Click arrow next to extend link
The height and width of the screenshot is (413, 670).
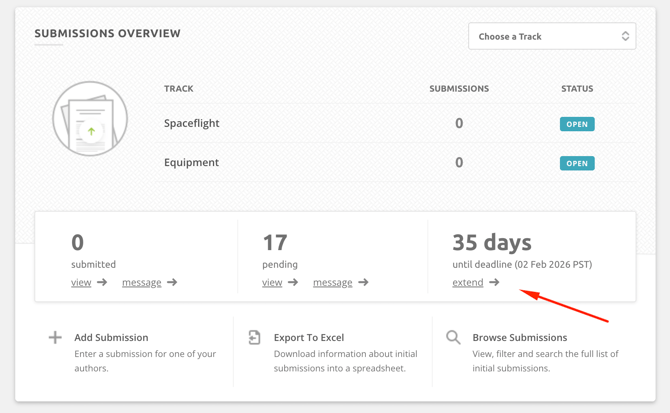click(x=494, y=283)
